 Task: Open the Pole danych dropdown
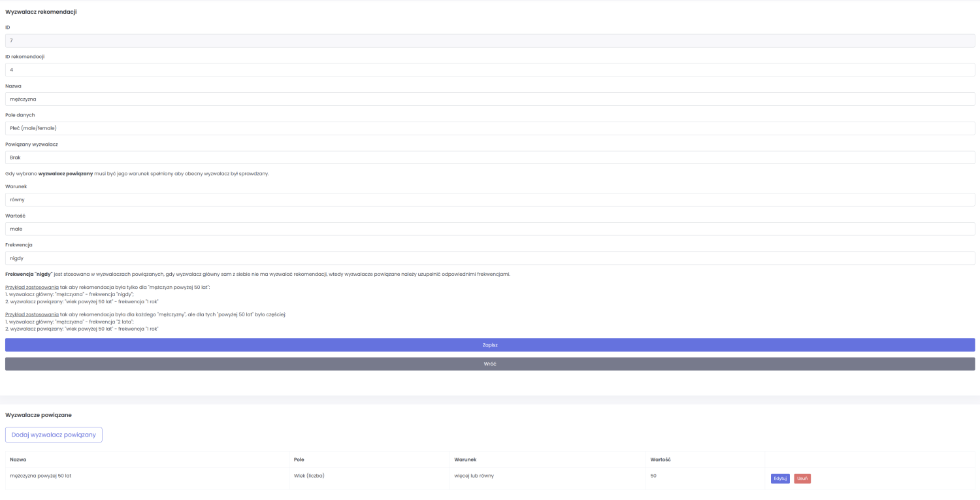(489, 128)
